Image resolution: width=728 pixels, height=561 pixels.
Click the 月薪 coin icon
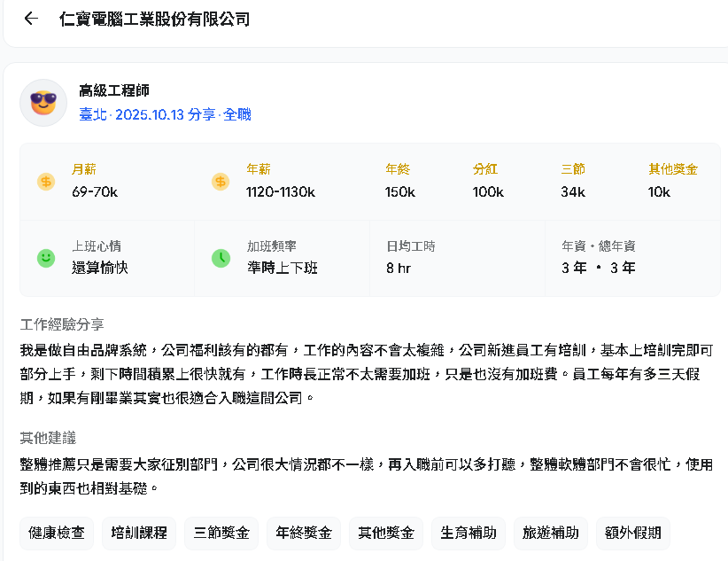coord(46,182)
